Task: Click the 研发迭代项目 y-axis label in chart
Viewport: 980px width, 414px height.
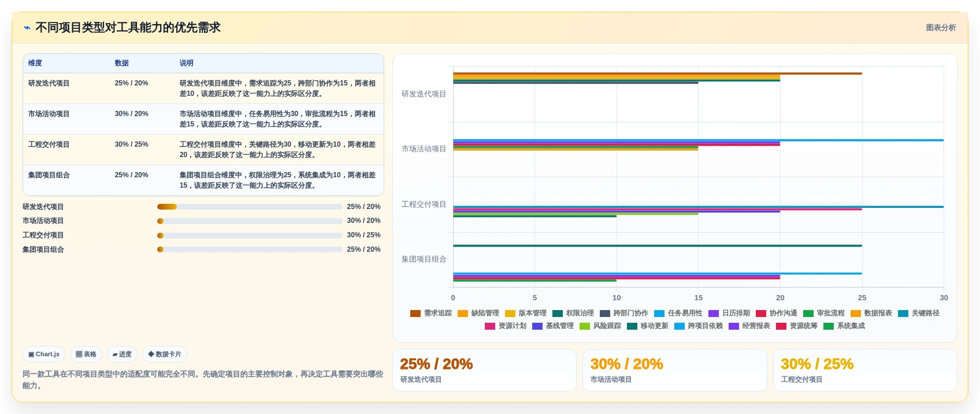Action: point(424,94)
